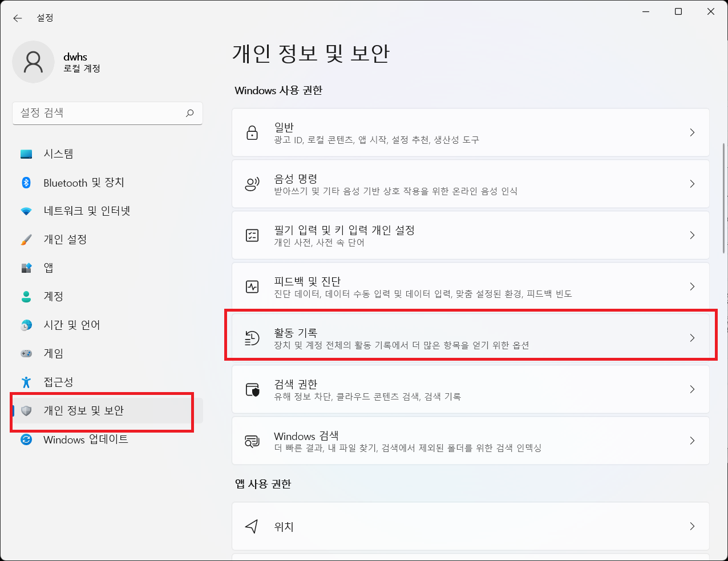
Task: Open 활동 기록 settings
Action: click(471, 338)
